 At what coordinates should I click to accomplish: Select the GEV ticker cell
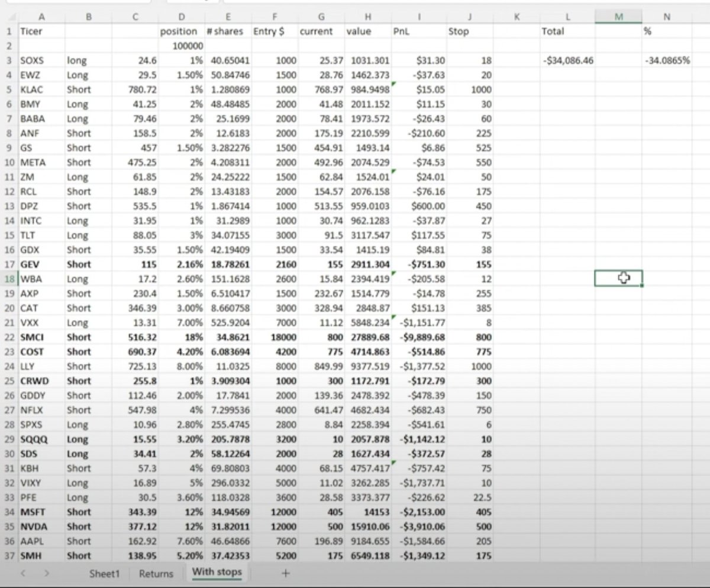[x=41, y=264]
